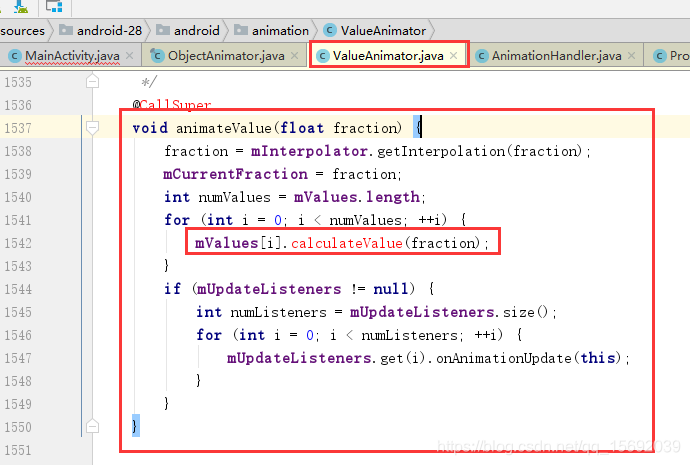
Task: Click the closing brace on line 1550
Action: pos(135,426)
